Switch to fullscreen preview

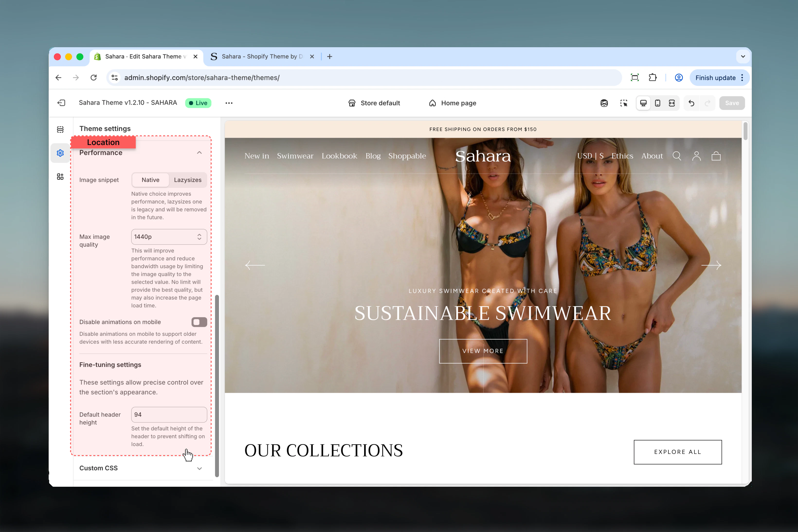pyautogui.click(x=672, y=103)
